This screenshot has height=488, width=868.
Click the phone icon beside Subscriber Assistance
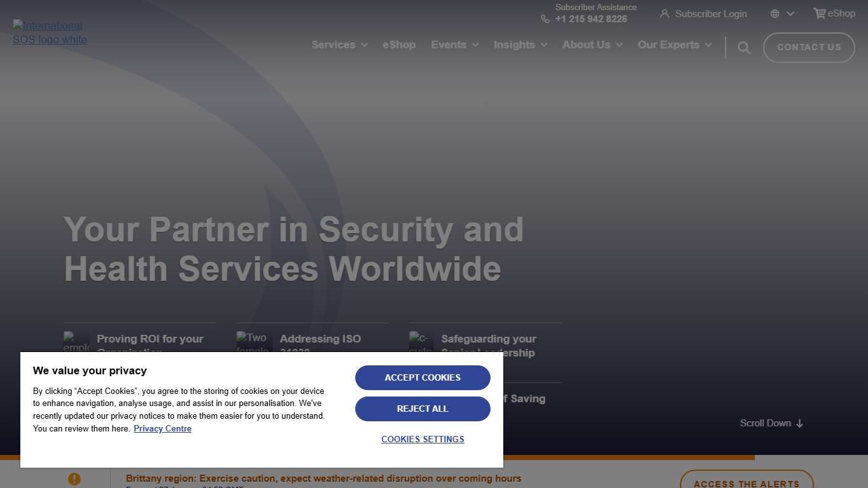(x=545, y=19)
